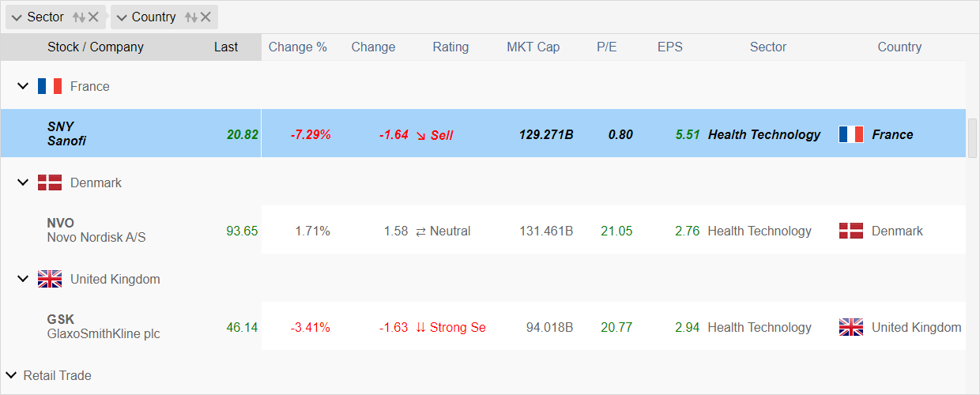
Task: Click Sanofi's EPS value 5.51
Action: pos(688,134)
